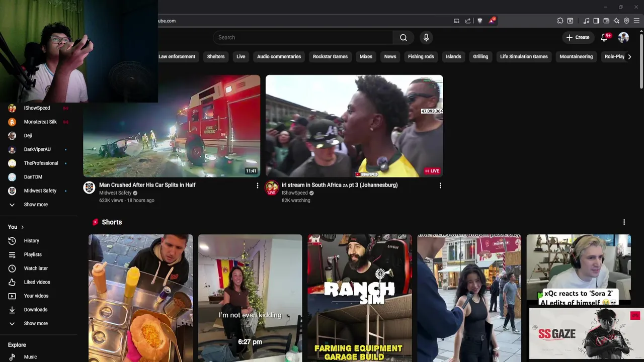
Task: Select the Audio commentaries chip
Action: pyautogui.click(x=279, y=57)
